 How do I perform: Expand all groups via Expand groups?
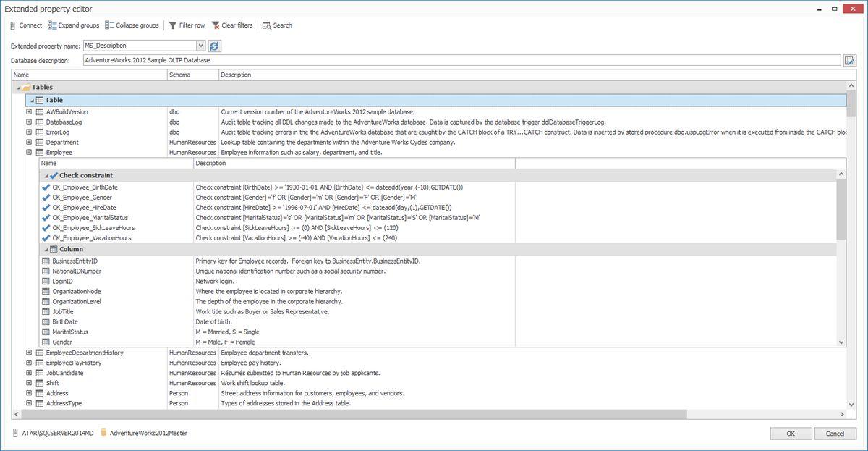pos(73,25)
